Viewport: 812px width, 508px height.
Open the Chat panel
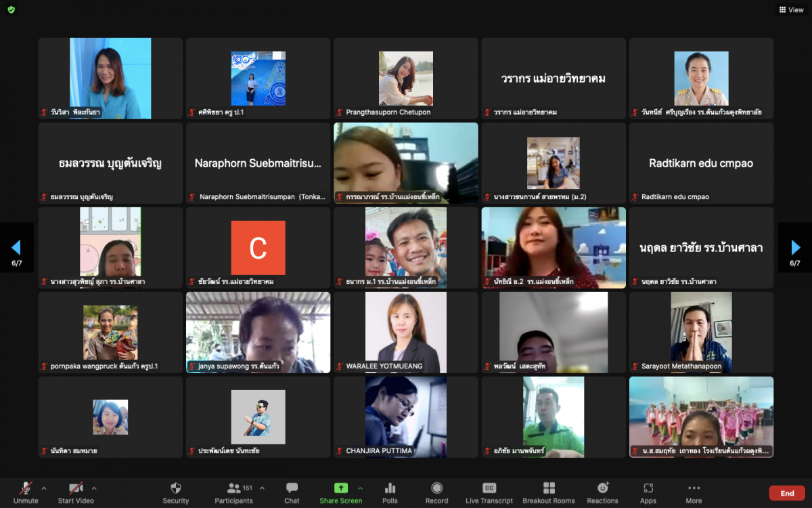292,492
